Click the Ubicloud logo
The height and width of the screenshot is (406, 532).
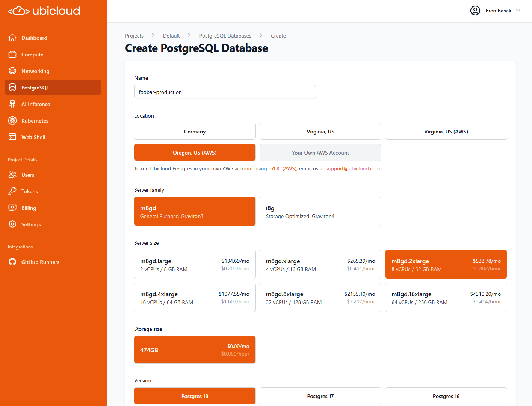(x=44, y=11)
